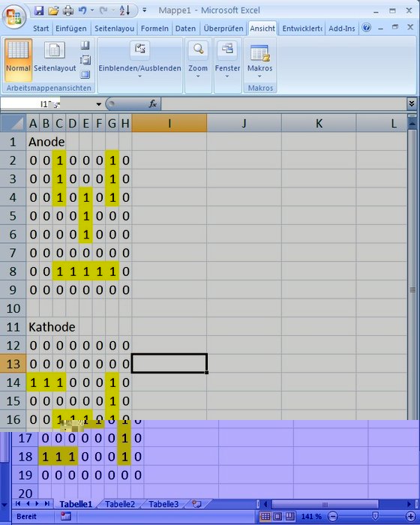Click the horizontal scrollbar thumb
Screen dimensions: 420x525
[x=325, y=504]
